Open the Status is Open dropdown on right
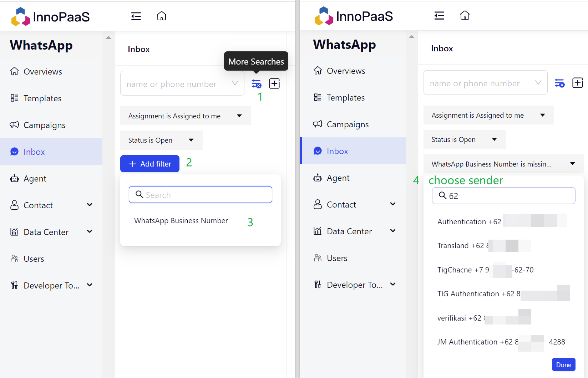588x378 pixels. tap(464, 139)
